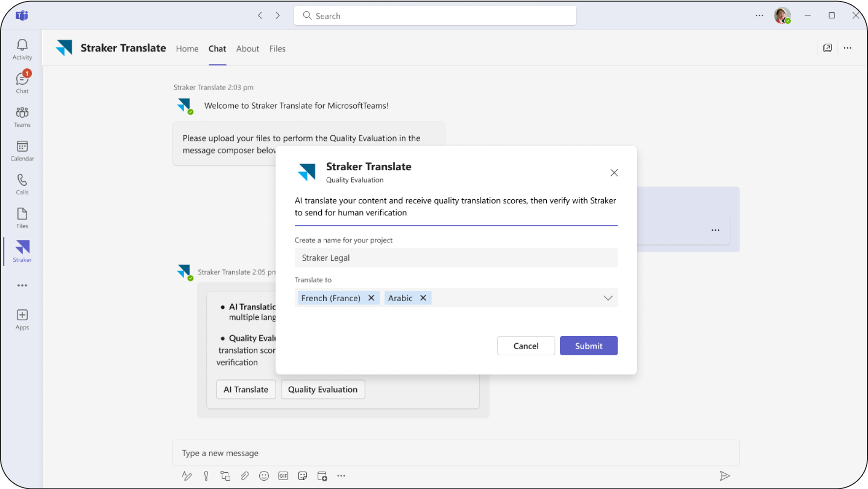Viewport: 868px width, 489px height.
Task: Click the Microsoft Teams logo
Action: (x=22, y=16)
